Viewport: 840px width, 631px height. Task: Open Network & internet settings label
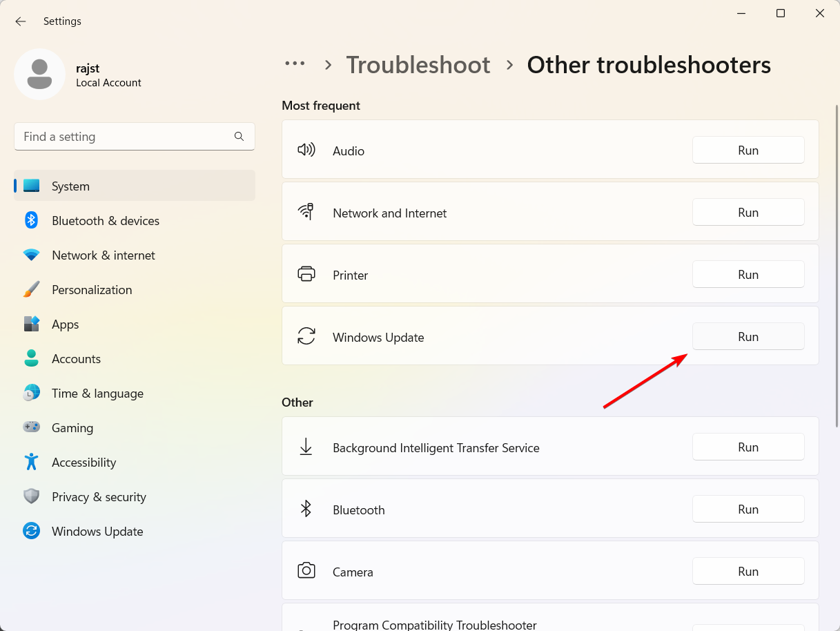click(104, 255)
